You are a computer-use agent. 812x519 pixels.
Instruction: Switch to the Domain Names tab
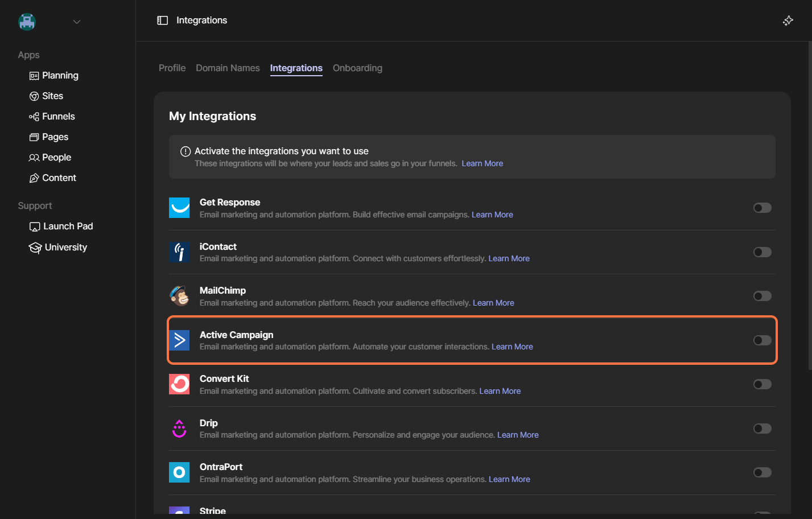[228, 68]
